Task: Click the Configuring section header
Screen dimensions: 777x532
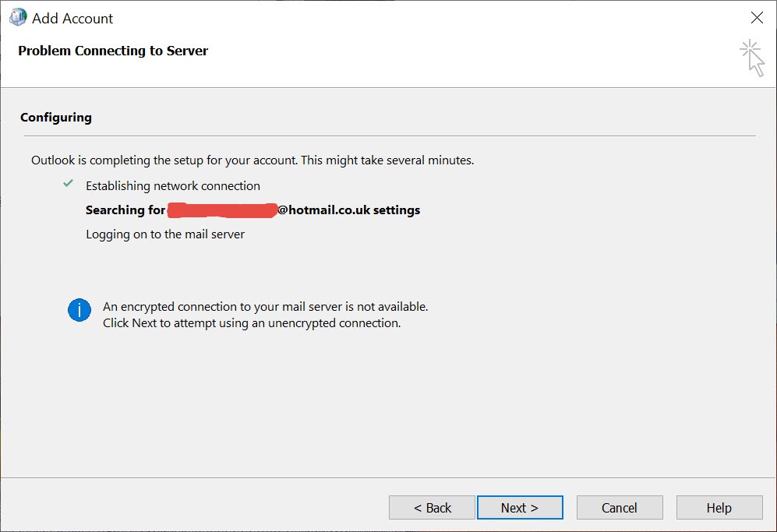Action: tap(56, 117)
